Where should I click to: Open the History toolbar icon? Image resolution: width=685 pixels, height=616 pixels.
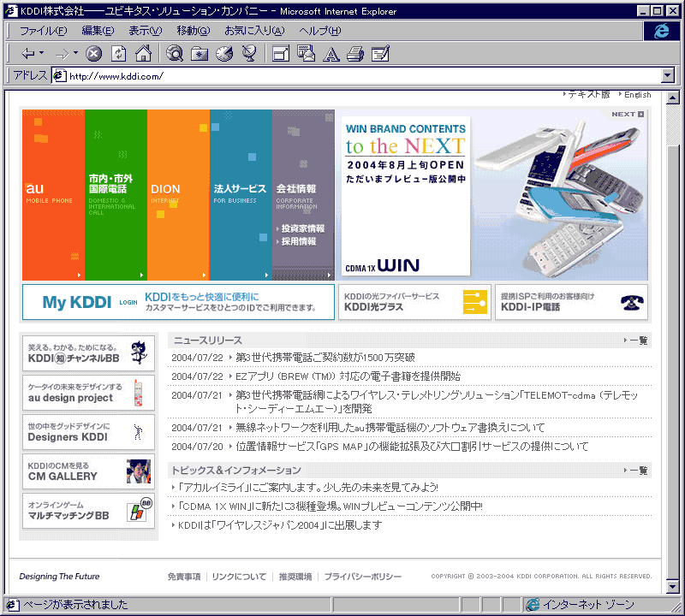(x=224, y=54)
